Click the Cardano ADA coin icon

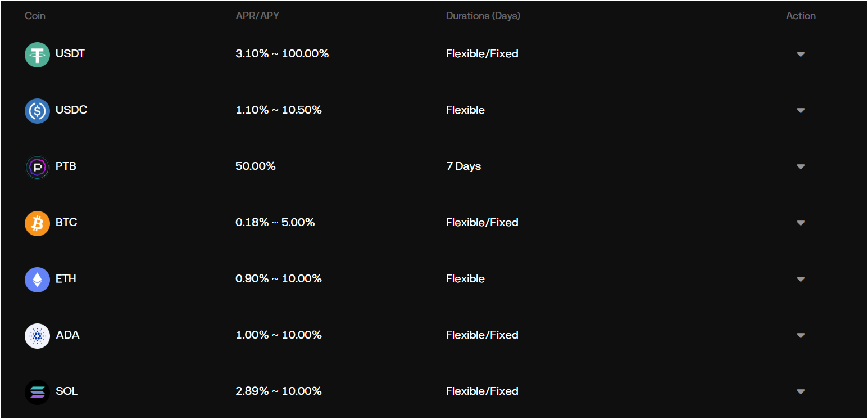37,336
